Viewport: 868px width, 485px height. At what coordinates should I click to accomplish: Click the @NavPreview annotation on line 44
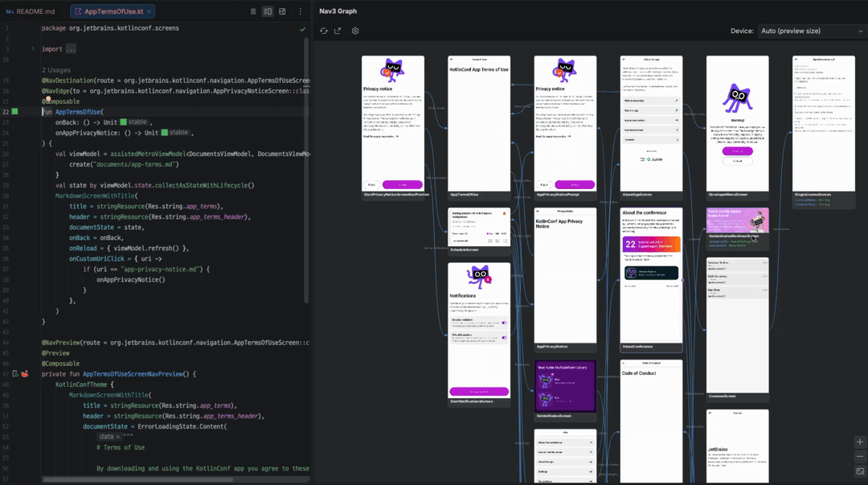60,343
